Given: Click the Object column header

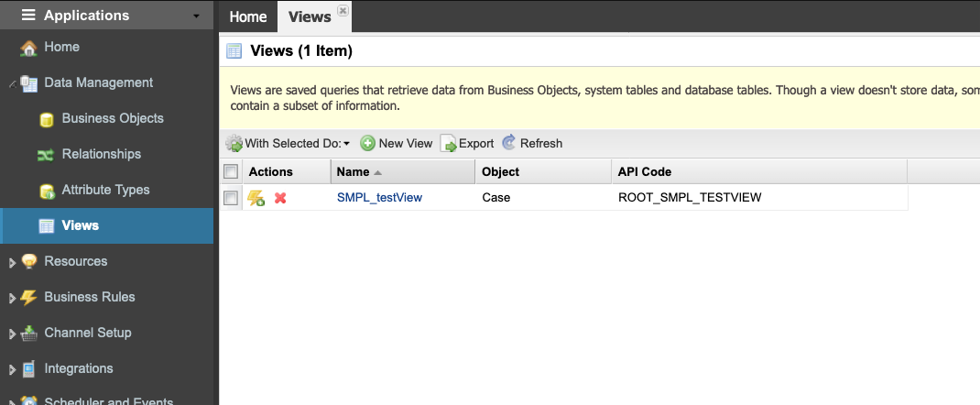Looking at the screenshot, I should click(x=543, y=172).
